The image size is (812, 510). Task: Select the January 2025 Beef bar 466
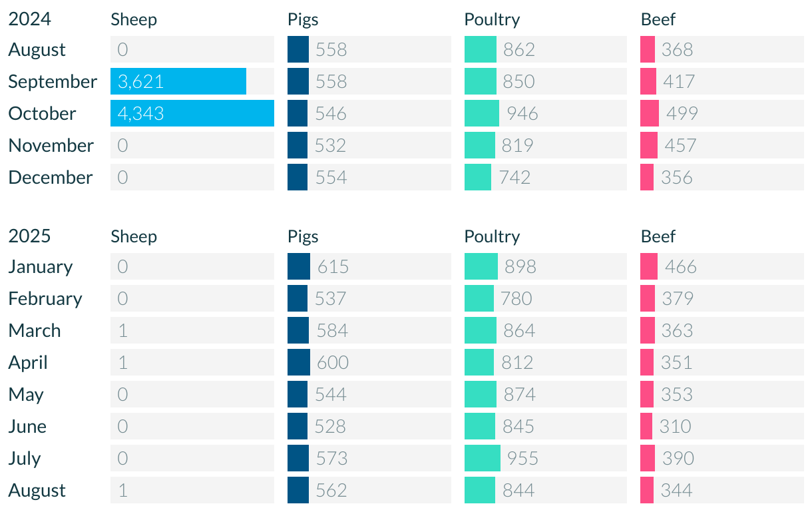point(649,266)
